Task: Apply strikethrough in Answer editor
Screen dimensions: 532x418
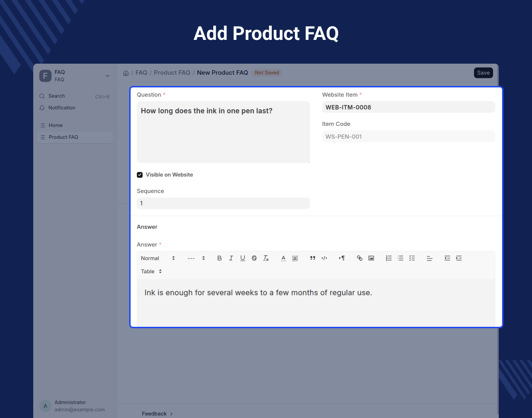Action: [x=254, y=258]
